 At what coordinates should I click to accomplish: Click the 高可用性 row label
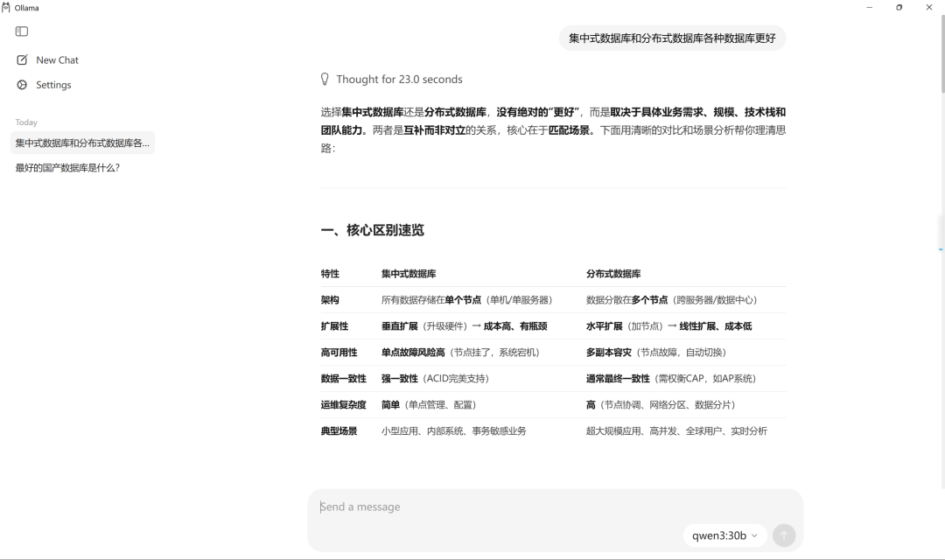[x=339, y=352]
